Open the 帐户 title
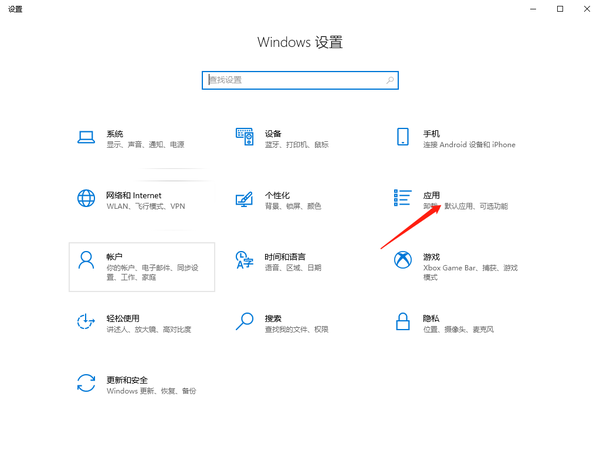 114,257
